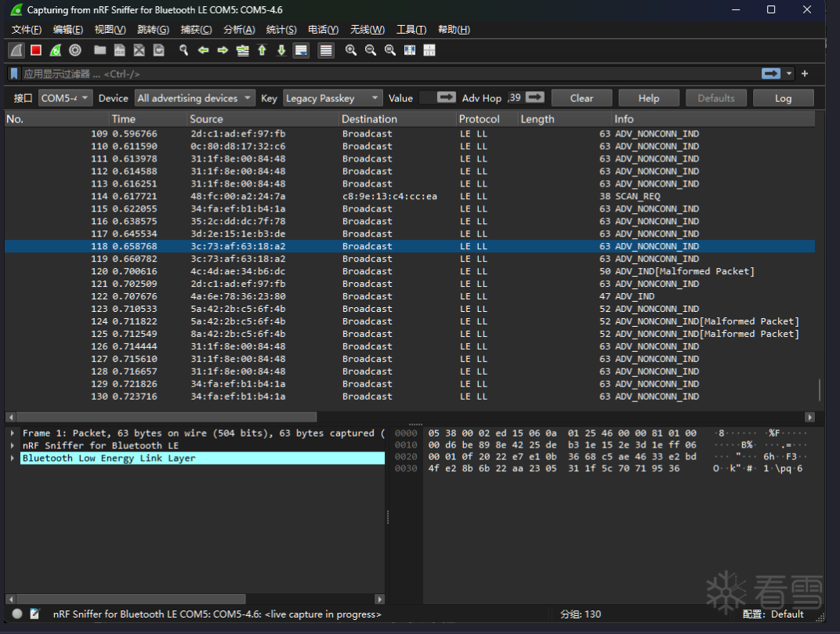Open the Log button

pos(784,98)
